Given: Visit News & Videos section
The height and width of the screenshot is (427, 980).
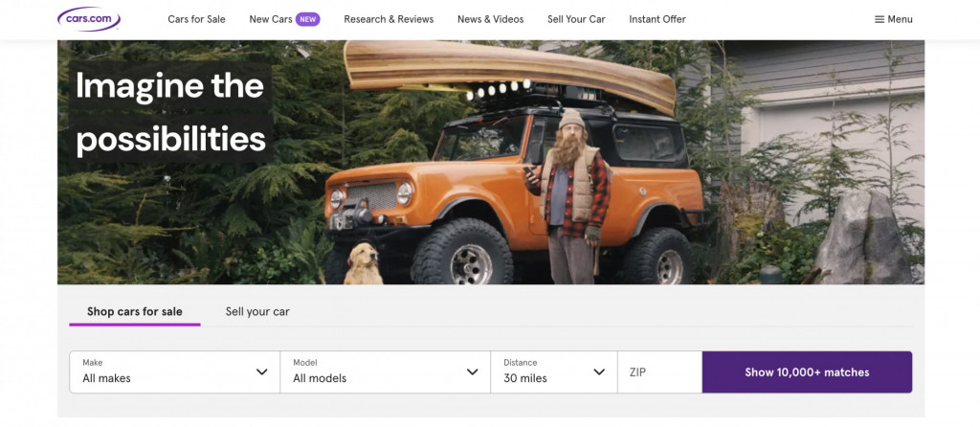Looking at the screenshot, I should tap(491, 19).
